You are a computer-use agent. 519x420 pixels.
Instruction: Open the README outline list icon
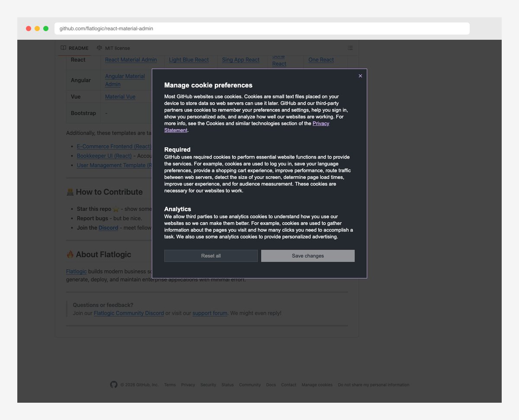coord(350,48)
